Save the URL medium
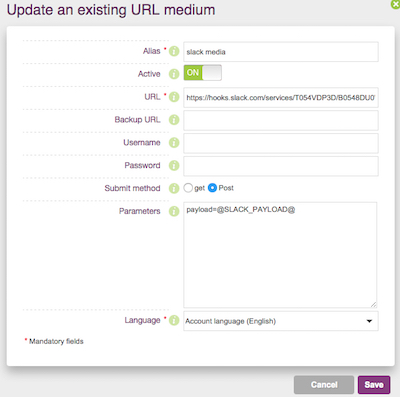Viewport: 400px width, 397px height. point(374,385)
